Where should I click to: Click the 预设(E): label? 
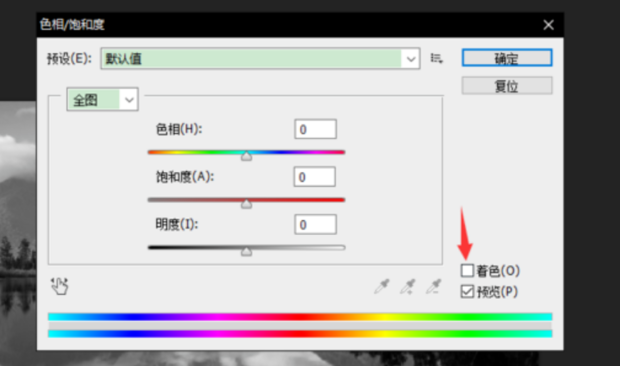(69, 58)
